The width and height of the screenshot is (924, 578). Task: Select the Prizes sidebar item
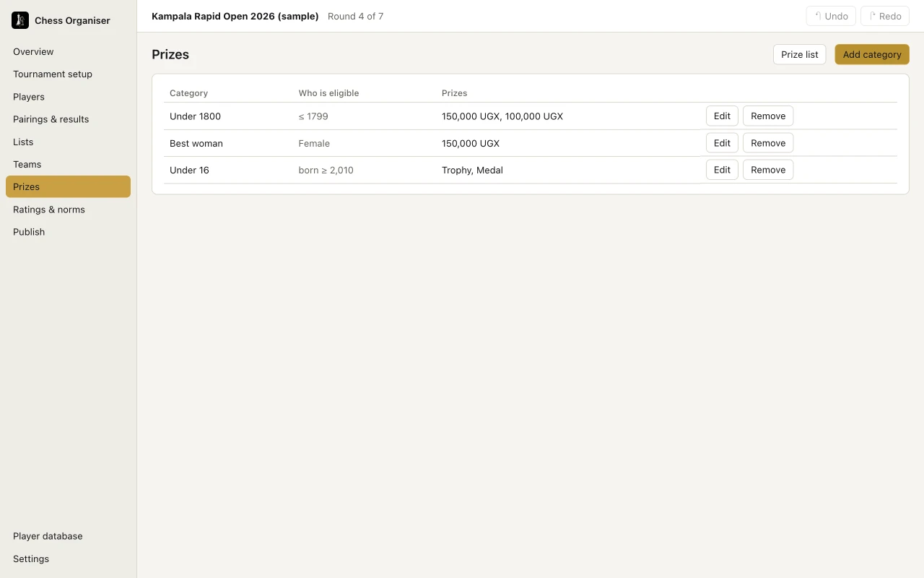pos(68,186)
